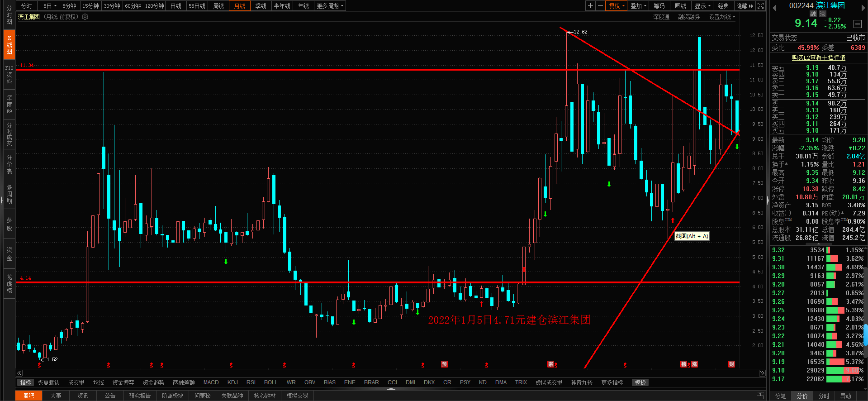
Task: Switch to 月线 monthly period
Action: click(x=240, y=6)
